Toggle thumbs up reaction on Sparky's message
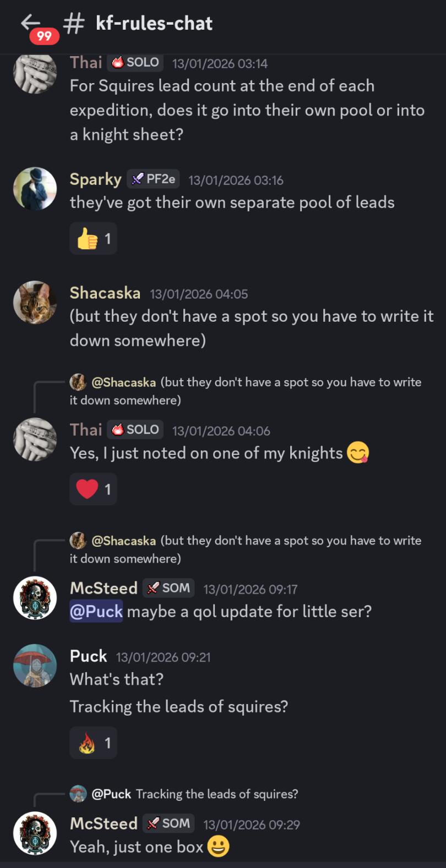The height and width of the screenshot is (868, 446). (93, 239)
